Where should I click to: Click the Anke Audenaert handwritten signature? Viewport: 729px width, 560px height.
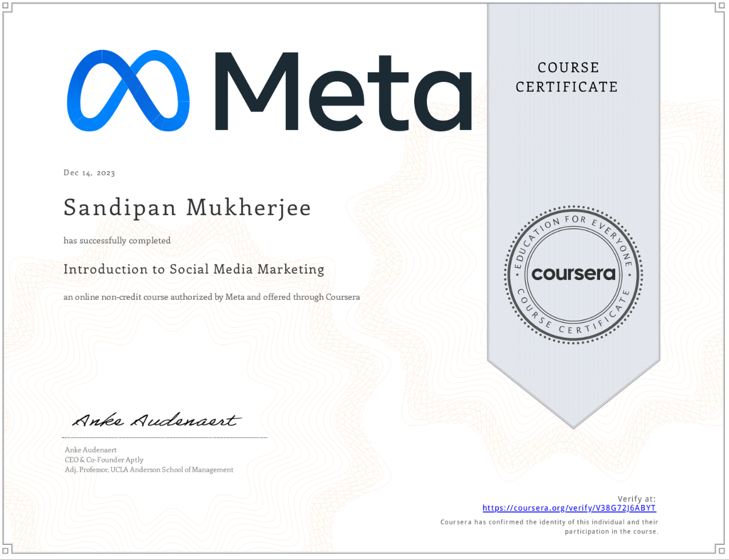(x=156, y=420)
